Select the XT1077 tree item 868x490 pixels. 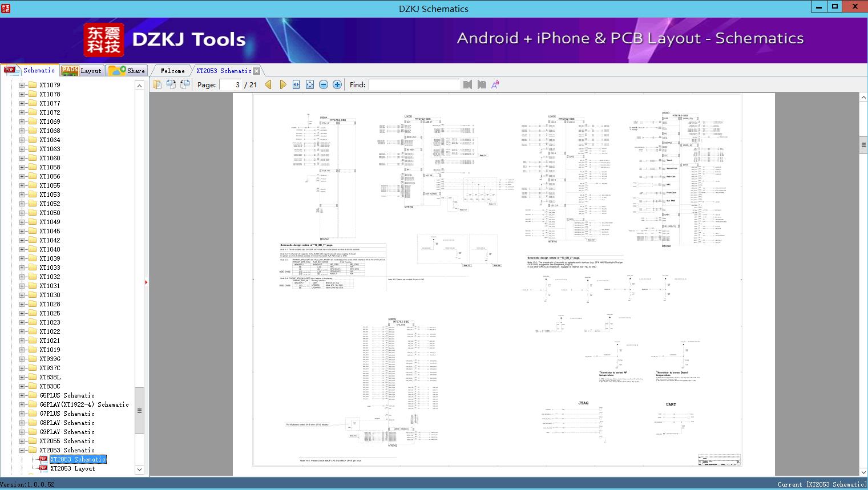pyautogui.click(x=50, y=103)
